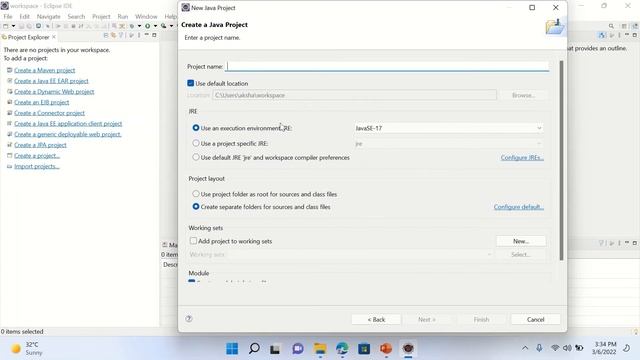Screen dimensions: 640x360
Task: Click the volume speaker tray icon
Action: (567, 348)
